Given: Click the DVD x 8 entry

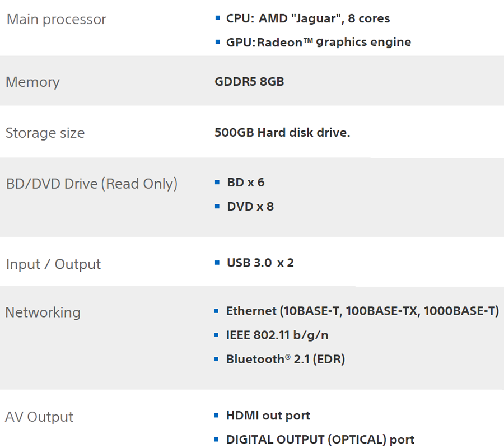Looking at the screenshot, I should click(x=250, y=207).
